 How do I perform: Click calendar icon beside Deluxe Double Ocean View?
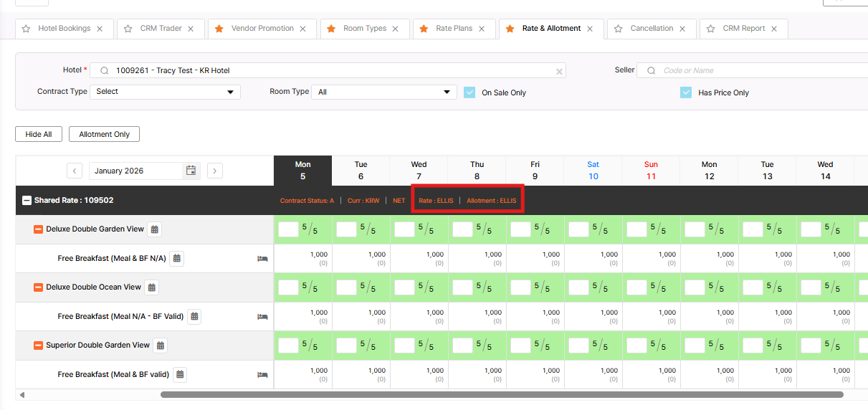[x=151, y=287]
